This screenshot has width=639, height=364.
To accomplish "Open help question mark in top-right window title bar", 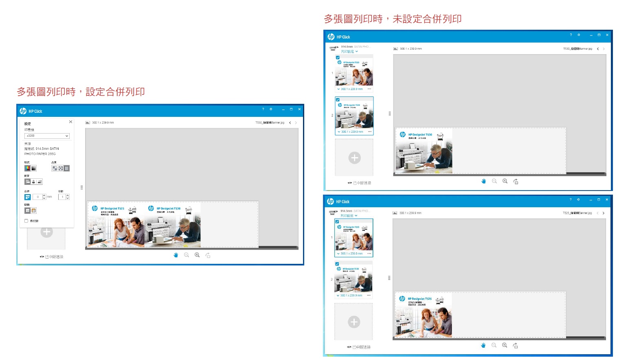I will [571, 35].
